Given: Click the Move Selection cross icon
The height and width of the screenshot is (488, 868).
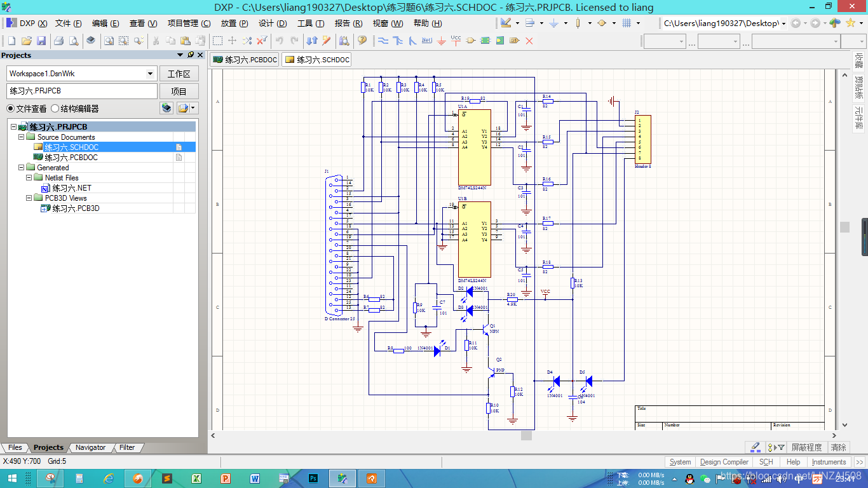Looking at the screenshot, I should click(x=233, y=41).
